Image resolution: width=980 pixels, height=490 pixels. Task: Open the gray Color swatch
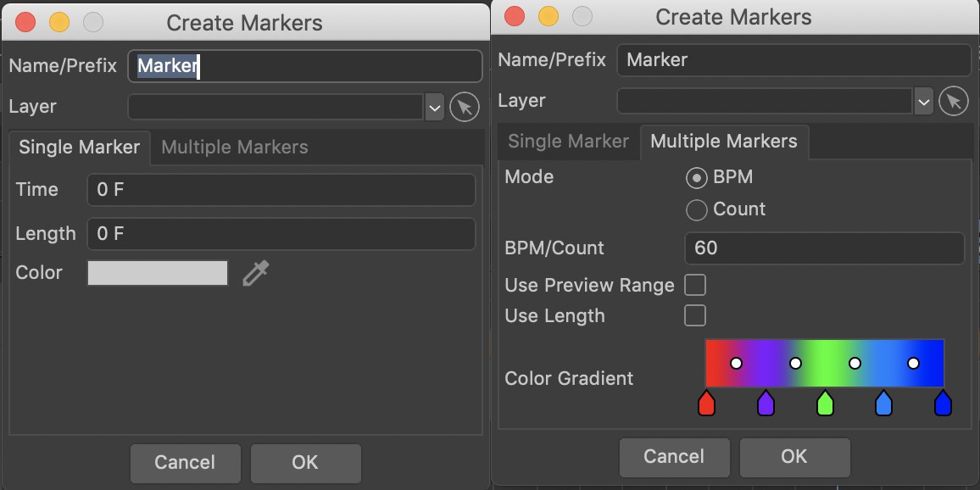coord(158,273)
